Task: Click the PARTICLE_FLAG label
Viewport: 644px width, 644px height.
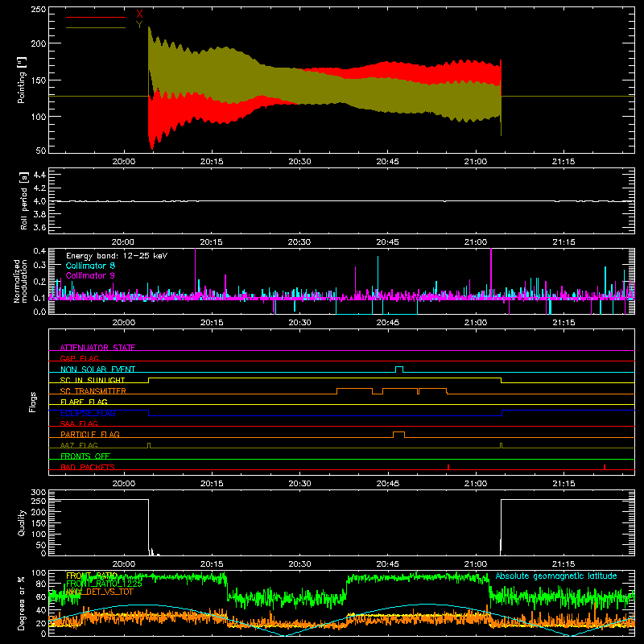Action: point(90,434)
